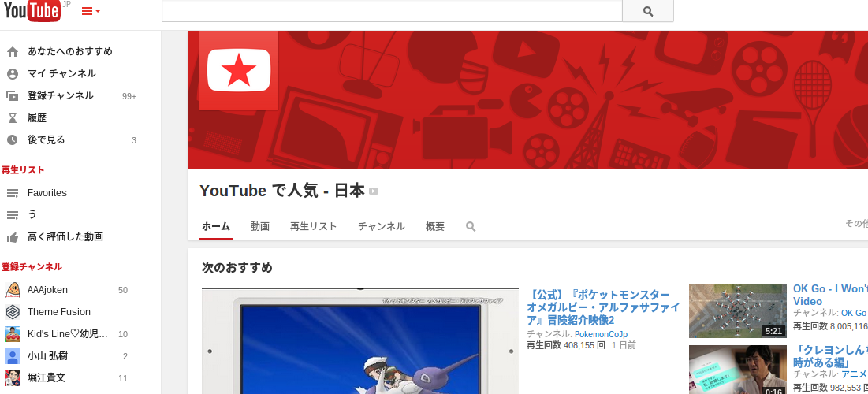
Task: Click the hourglass icon beside 履歴
Action: coord(12,118)
